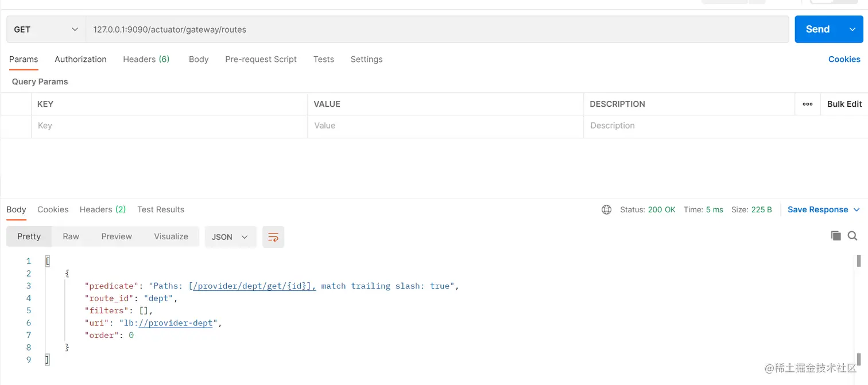The width and height of the screenshot is (868, 385).
Task: Click the request URL input field
Action: point(436,29)
